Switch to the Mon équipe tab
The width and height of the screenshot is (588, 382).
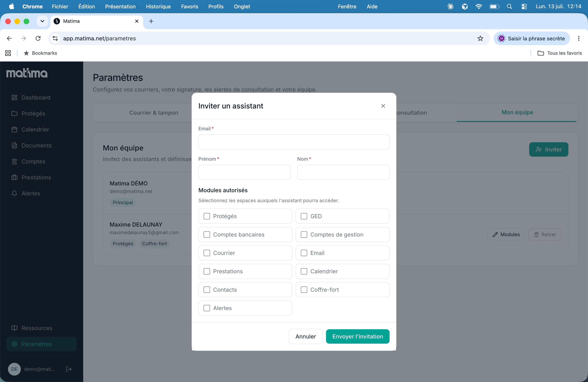point(517,112)
